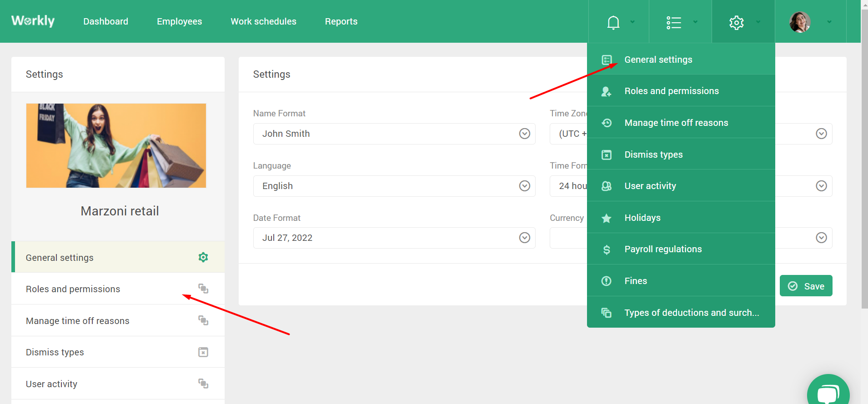Click the Save button
The height and width of the screenshot is (404, 868).
click(x=806, y=286)
